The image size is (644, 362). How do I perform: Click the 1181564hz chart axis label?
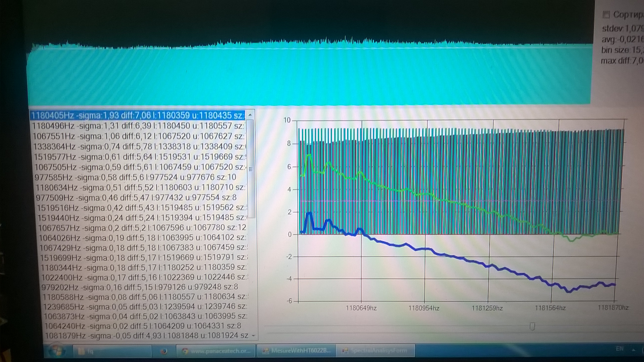[x=550, y=308]
